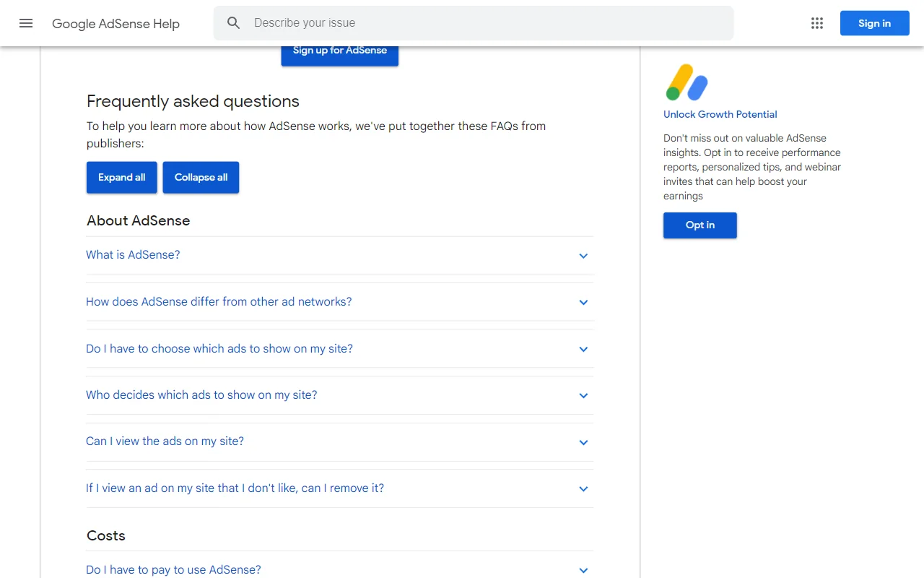Expand How does AdSense differ question
The image size is (924, 578).
pyautogui.click(x=339, y=302)
